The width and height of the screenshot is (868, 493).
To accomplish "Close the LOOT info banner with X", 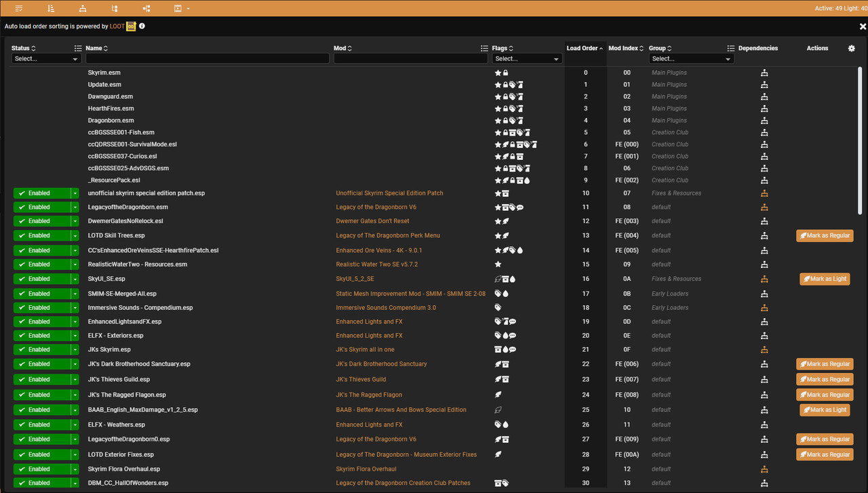I will [863, 26].
